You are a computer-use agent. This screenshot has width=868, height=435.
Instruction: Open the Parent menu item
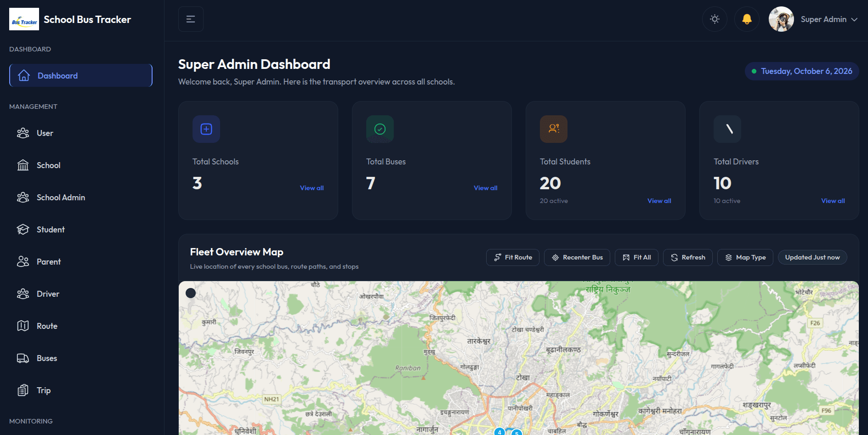tap(81, 262)
